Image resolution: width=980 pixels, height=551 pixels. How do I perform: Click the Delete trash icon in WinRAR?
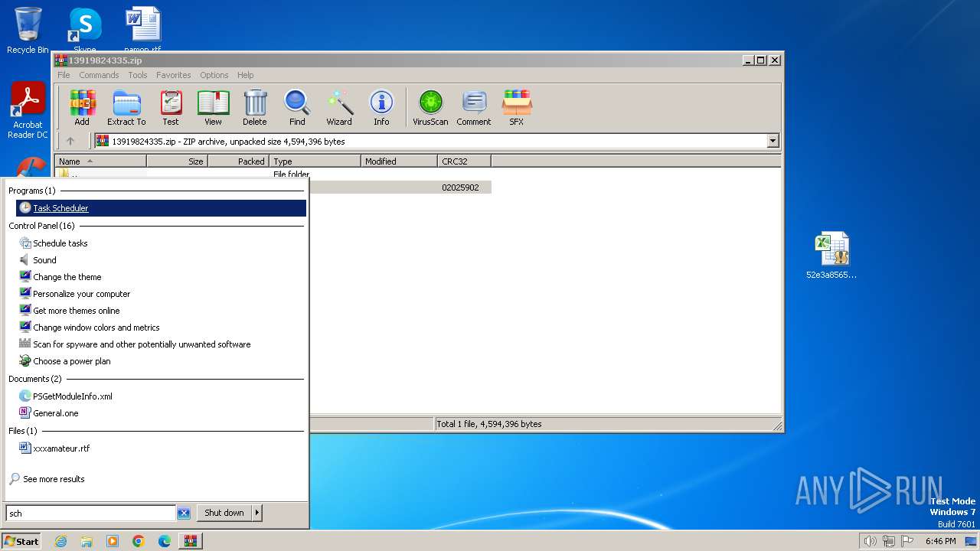(255, 108)
